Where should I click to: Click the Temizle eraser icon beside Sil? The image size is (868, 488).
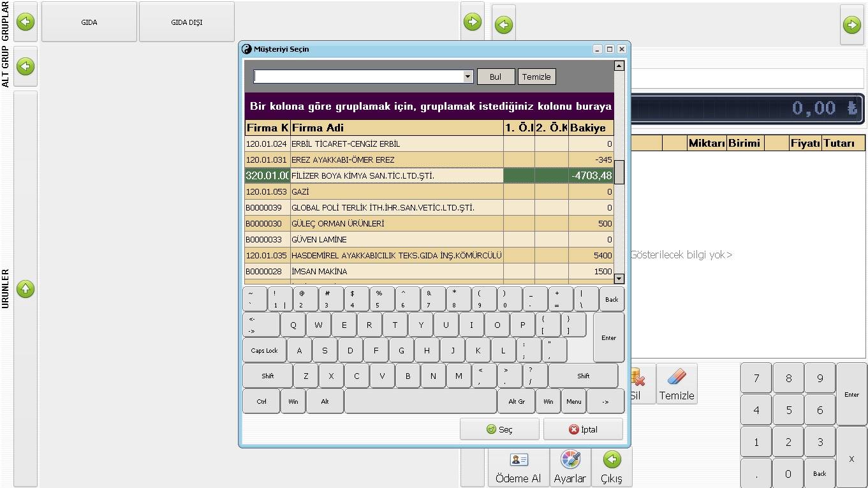677,377
